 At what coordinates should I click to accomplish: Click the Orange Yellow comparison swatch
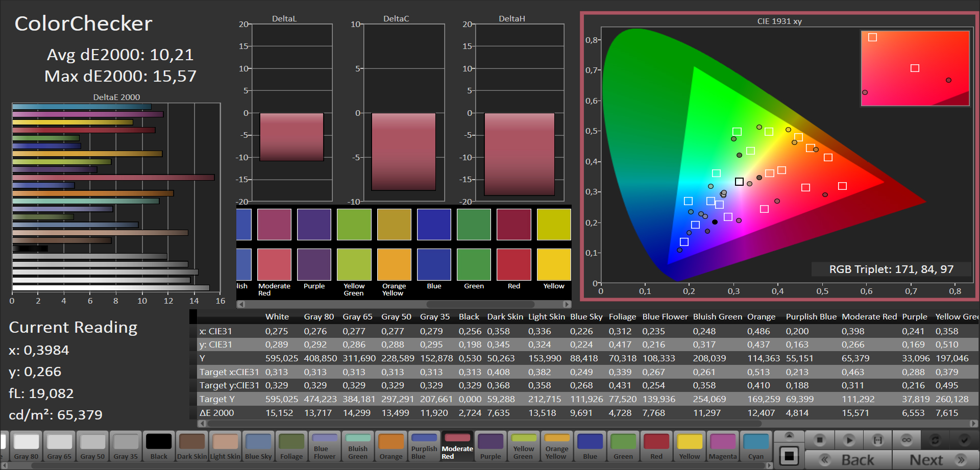[x=394, y=264]
